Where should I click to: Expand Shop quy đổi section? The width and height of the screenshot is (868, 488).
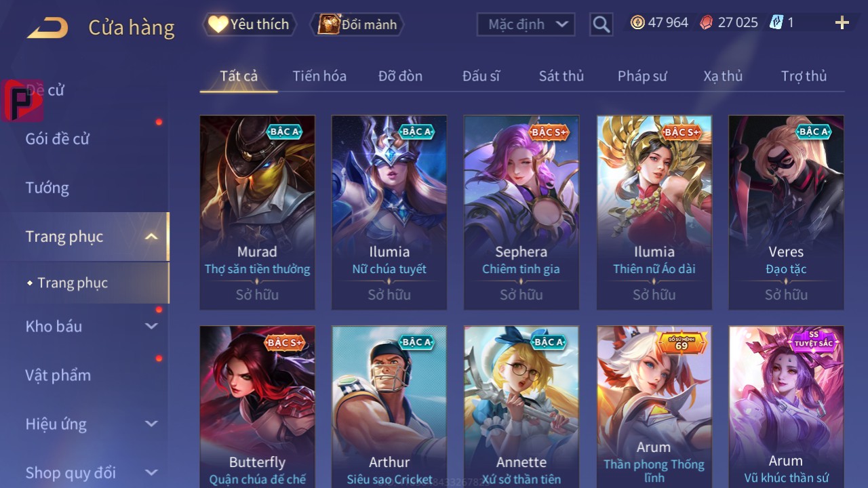pos(151,472)
